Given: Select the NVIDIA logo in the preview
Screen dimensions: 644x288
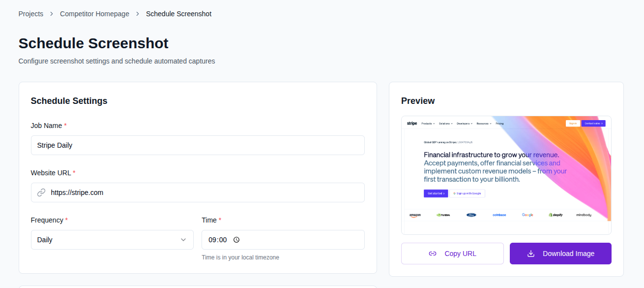Looking at the screenshot, I should point(442,215).
